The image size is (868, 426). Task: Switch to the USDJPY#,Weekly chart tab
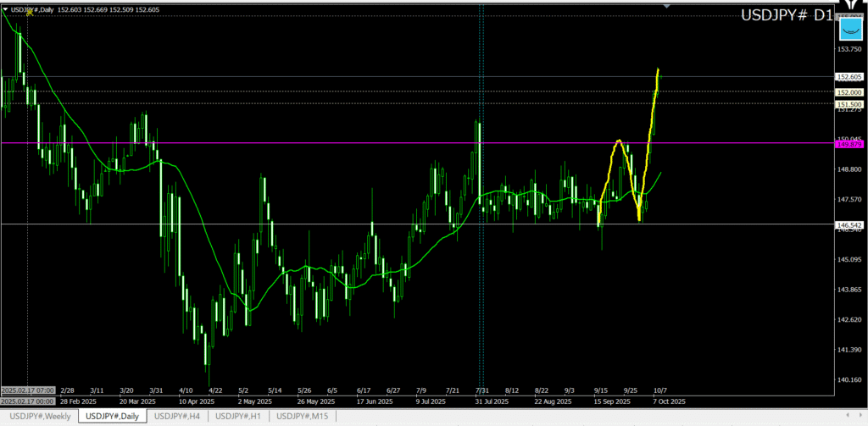coord(40,416)
